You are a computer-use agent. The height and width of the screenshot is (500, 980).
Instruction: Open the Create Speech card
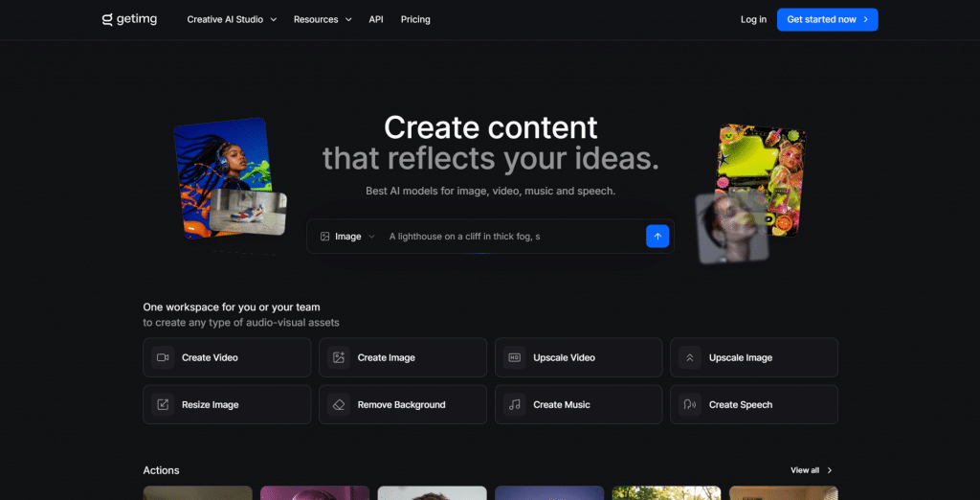click(754, 405)
